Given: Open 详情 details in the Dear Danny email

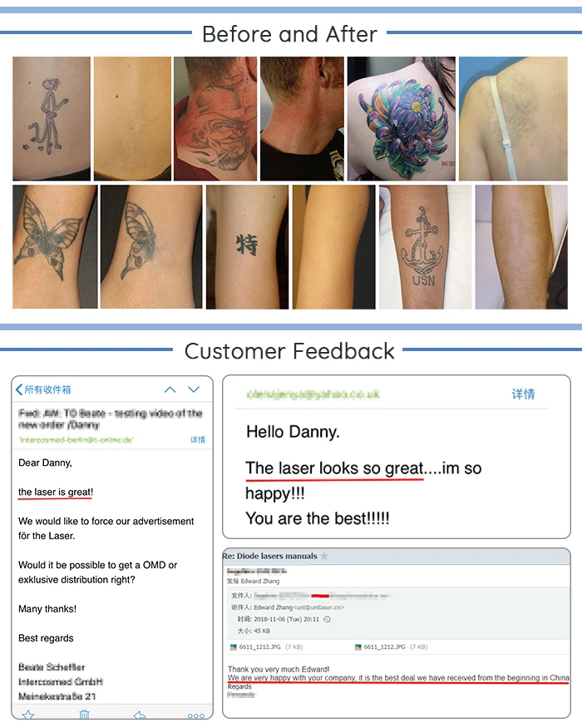Looking at the screenshot, I should pyautogui.click(x=198, y=439).
